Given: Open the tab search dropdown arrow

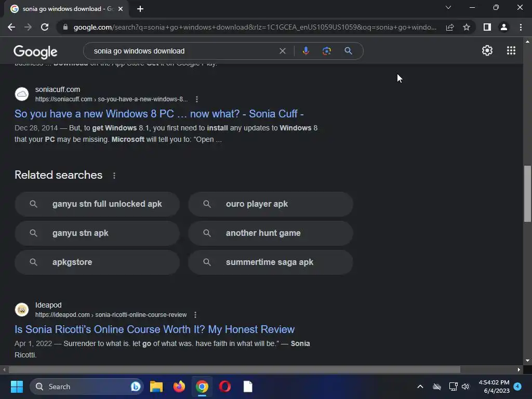Looking at the screenshot, I should [448, 7].
